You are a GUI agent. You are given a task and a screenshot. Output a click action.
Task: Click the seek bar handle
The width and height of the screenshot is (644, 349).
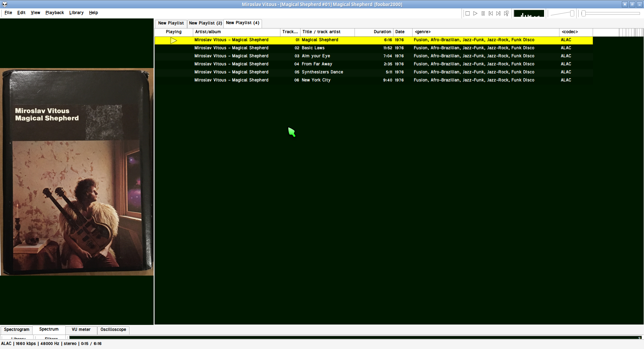584,13
